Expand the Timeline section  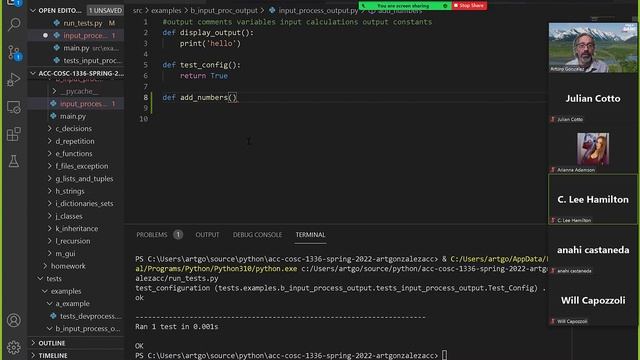coord(33,356)
